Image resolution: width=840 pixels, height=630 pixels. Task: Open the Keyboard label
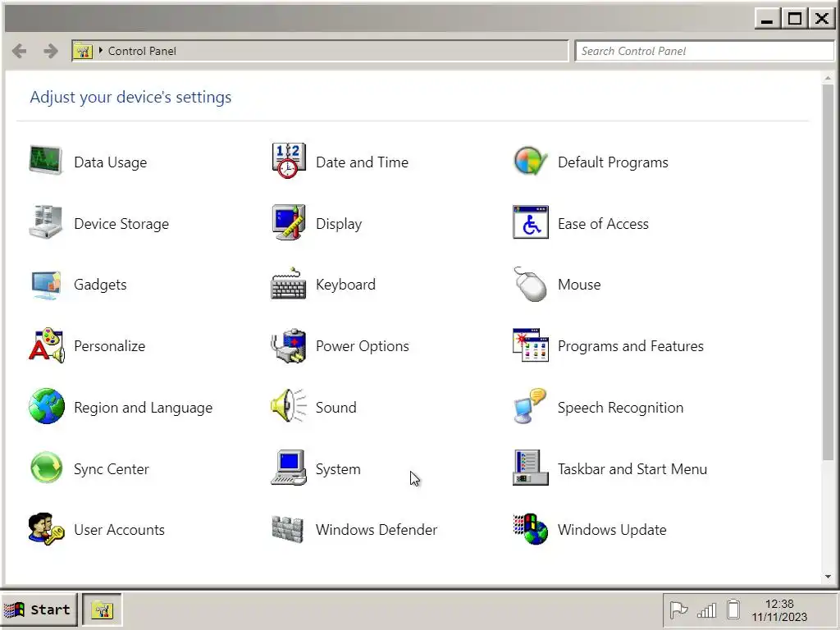(x=345, y=285)
